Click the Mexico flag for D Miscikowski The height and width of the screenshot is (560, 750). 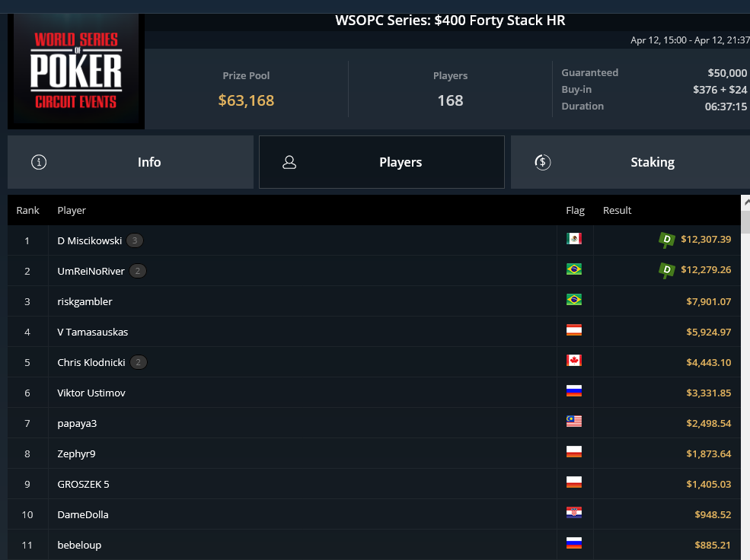(x=574, y=238)
